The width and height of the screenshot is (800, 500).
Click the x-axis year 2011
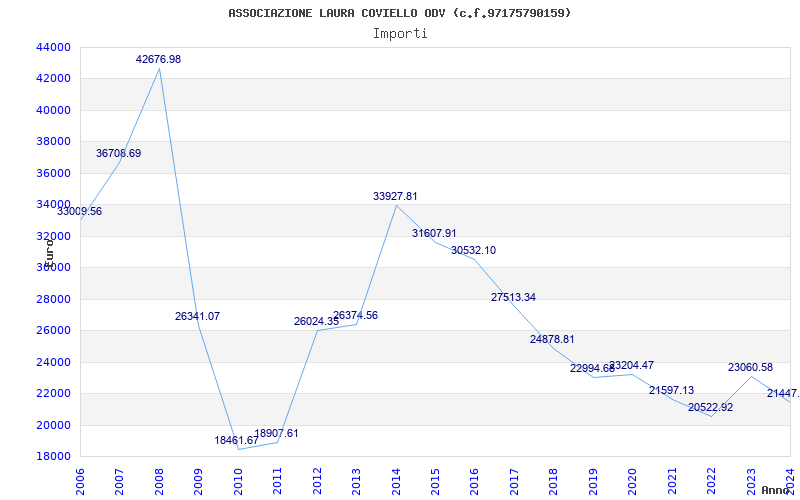(x=278, y=482)
